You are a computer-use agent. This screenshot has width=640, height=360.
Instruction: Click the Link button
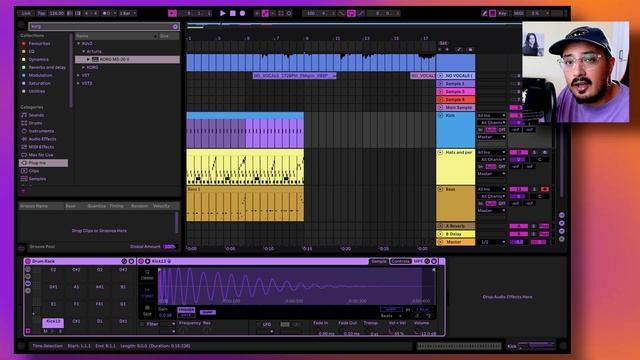coord(26,13)
